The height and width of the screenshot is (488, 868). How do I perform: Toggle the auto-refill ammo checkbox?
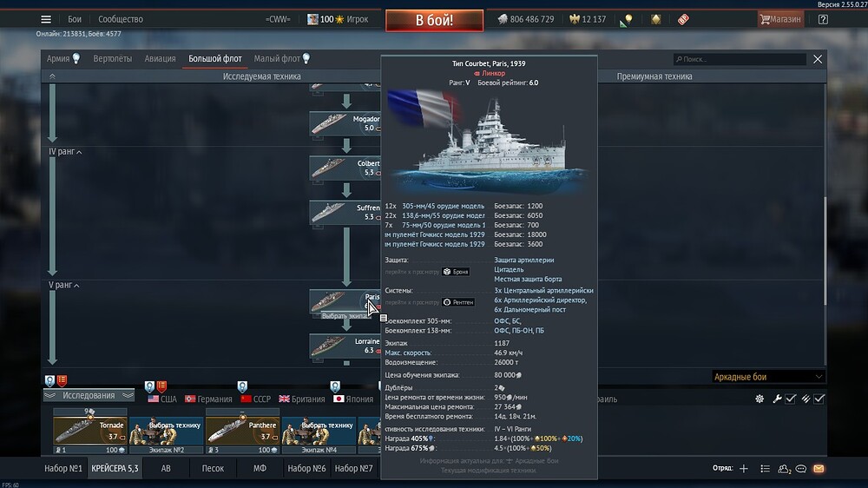point(819,399)
